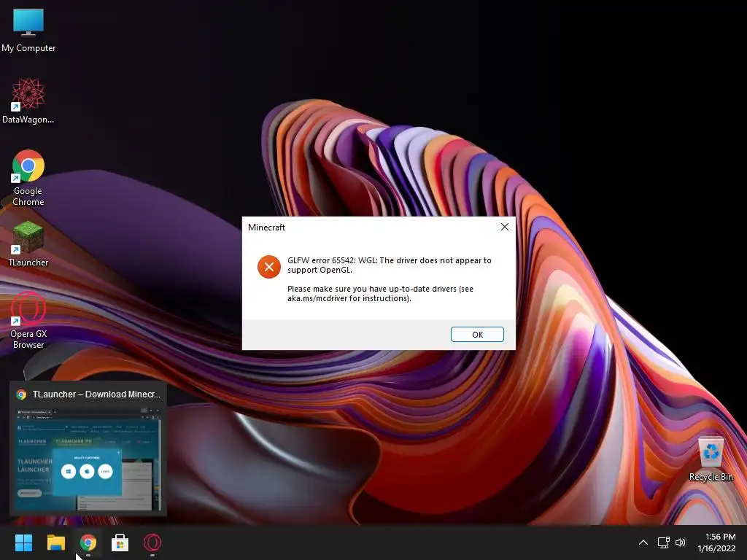
Task: Open the volume tray icon
Action: (x=681, y=542)
